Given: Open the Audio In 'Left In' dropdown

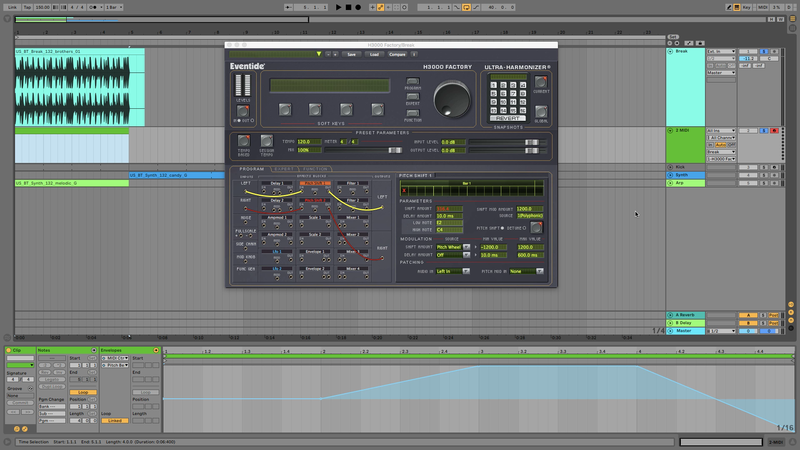Looking at the screenshot, I should click(x=466, y=271).
